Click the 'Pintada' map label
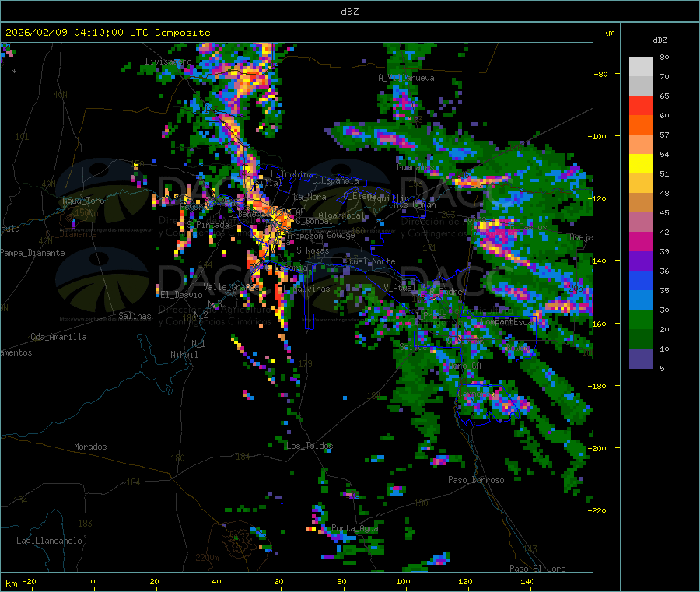Image resolution: width=700 pixels, height=592 pixels. 212,225
